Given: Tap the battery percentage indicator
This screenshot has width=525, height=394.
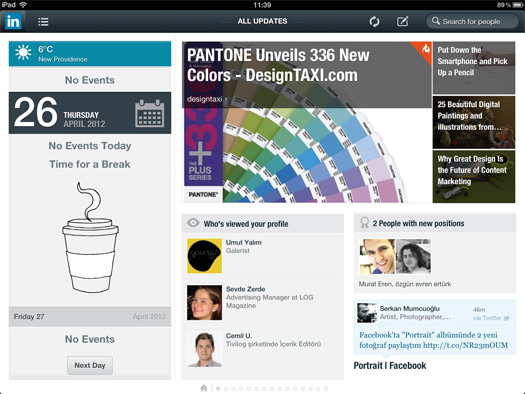Looking at the screenshot, I should (x=504, y=5).
